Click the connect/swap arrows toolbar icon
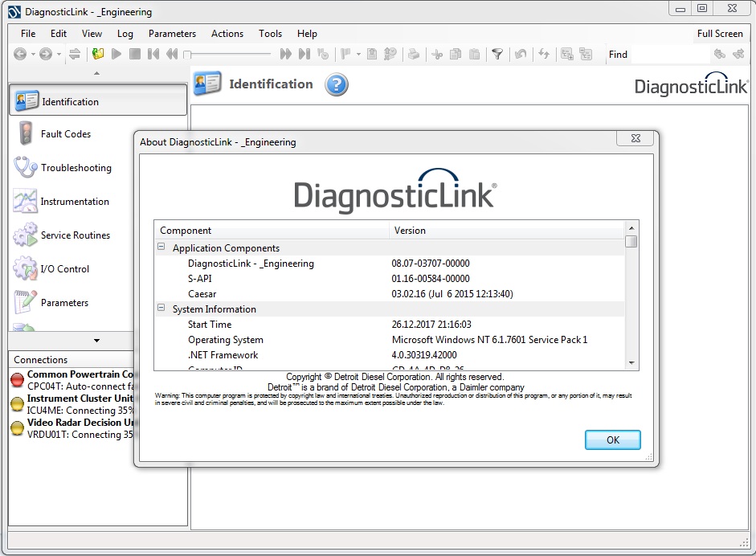 (x=74, y=54)
